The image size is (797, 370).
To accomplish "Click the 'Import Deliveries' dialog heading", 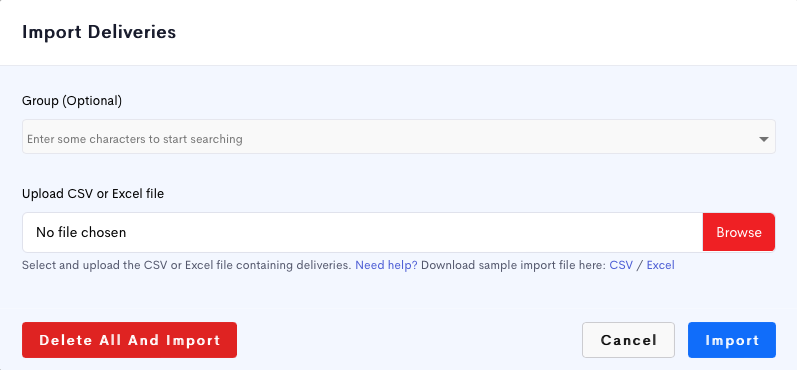I will [x=99, y=32].
